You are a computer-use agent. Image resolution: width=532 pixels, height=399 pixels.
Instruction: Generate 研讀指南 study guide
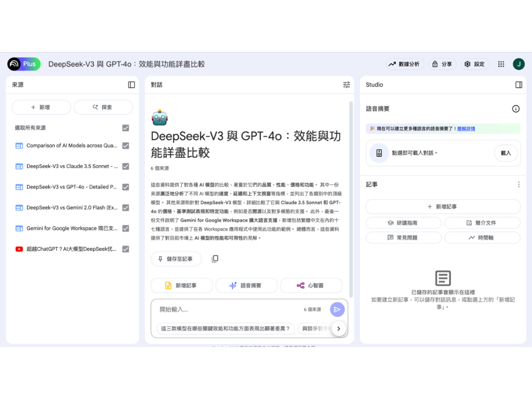point(403,223)
